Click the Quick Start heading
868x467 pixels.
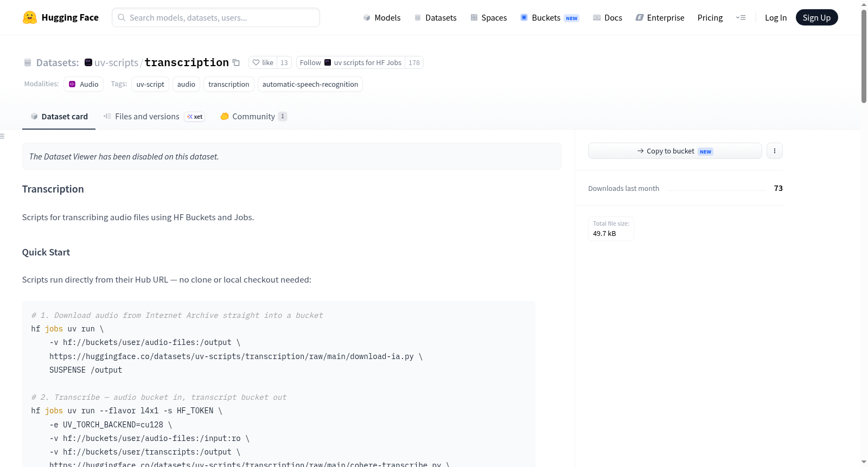pos(46,252)
